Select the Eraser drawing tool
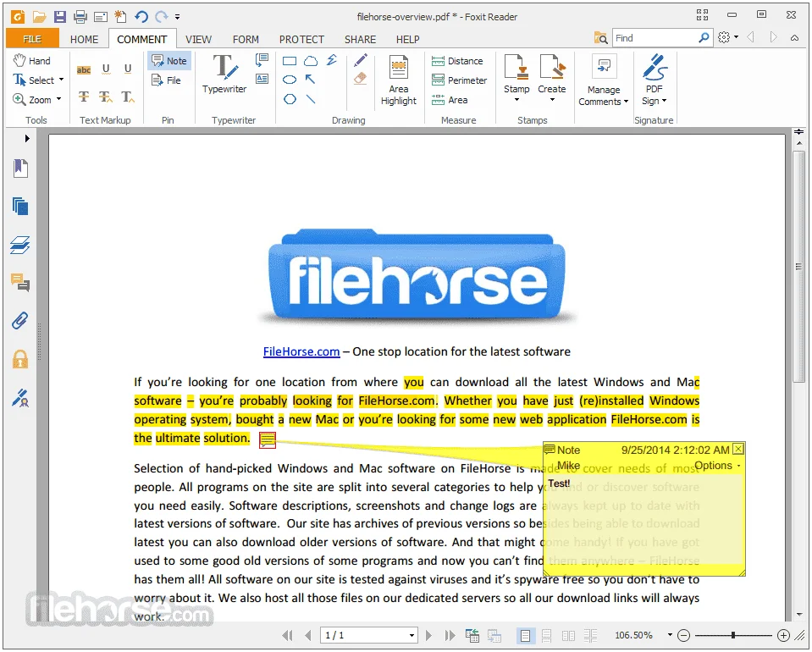Image resolution: width=812 pixels, height=652 pixels. 361,79
